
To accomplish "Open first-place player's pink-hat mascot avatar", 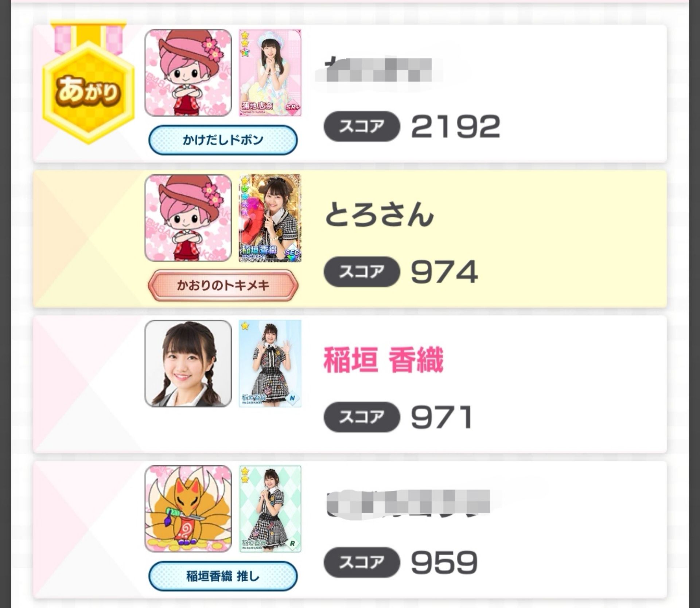I will 188,73.
